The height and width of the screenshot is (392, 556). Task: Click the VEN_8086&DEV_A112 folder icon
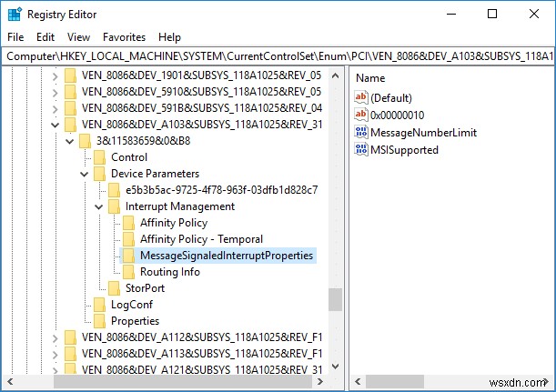(x=70, y=337)
